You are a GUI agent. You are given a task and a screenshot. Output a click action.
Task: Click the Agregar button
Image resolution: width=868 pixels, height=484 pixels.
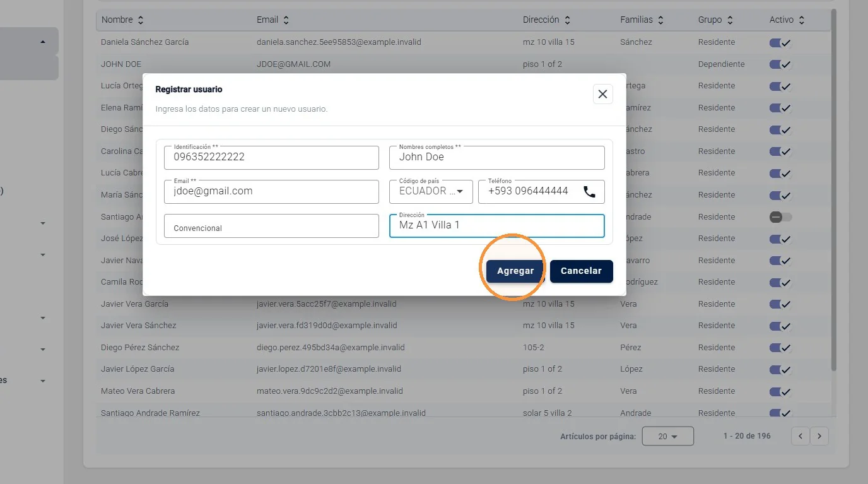click(515, 271)
